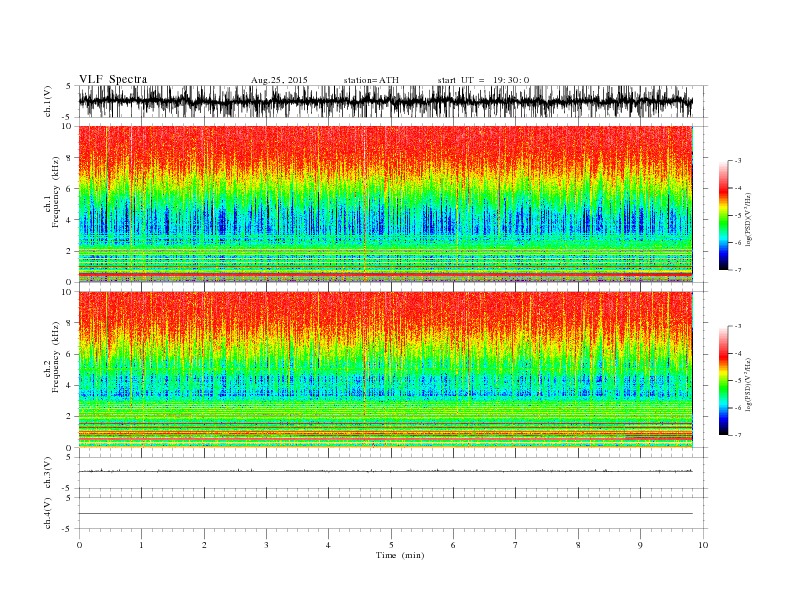This screenshot has width=792, height=612.
Task: Click the '8' kHz tick on ch.1 spectrogram axis
Action: (x=70, y=158)
